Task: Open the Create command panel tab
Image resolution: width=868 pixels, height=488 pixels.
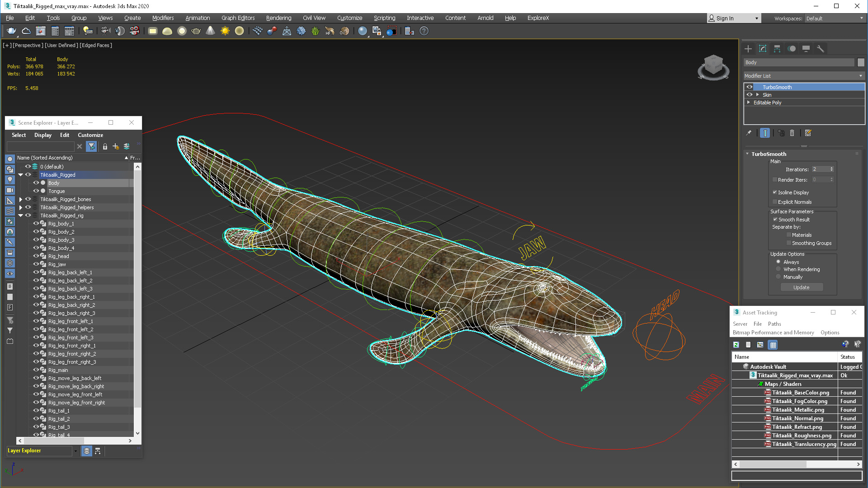Action: pos(748,49)
